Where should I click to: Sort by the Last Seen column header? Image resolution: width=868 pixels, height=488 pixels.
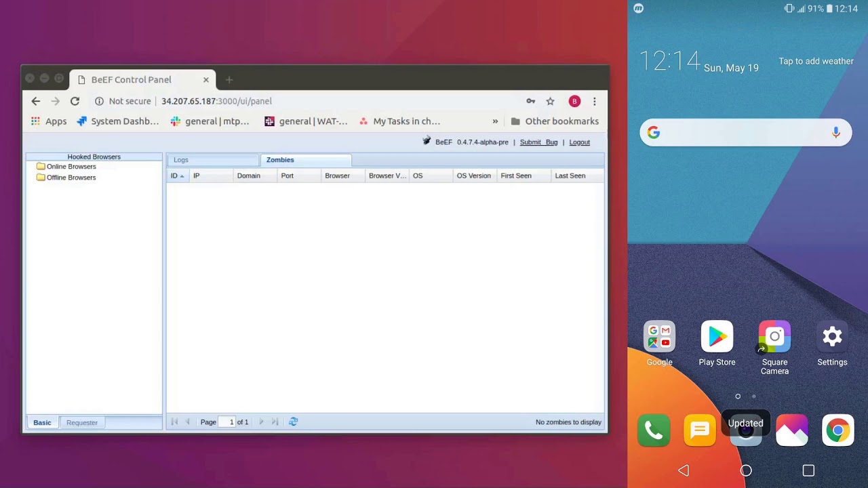577,176
